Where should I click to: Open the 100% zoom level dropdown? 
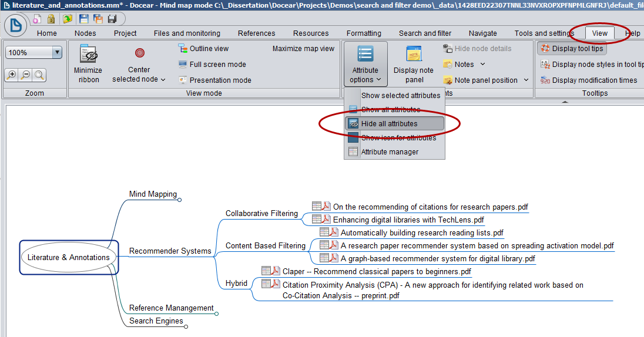point(58,52)
